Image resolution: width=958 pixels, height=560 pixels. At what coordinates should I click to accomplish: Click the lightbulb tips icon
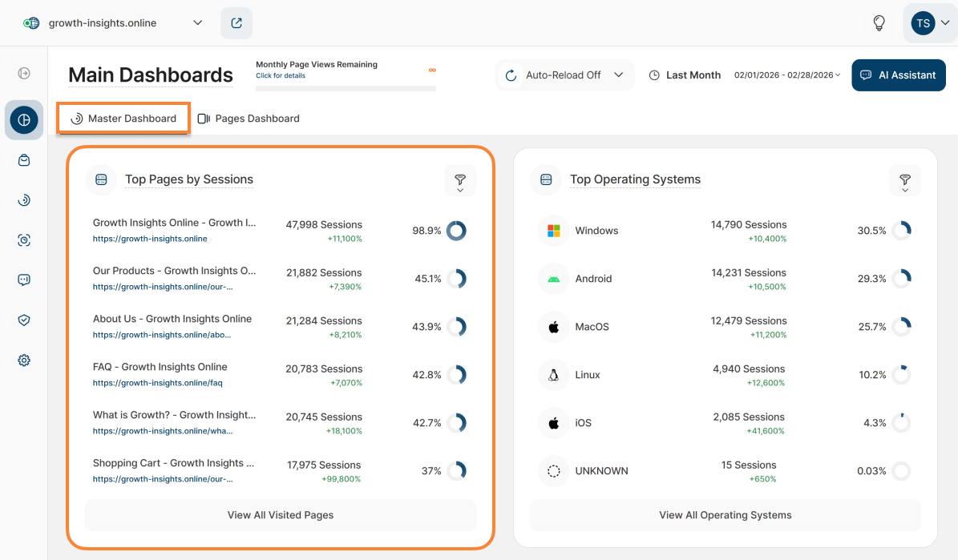pyautogui.click(x=879, y=23)
